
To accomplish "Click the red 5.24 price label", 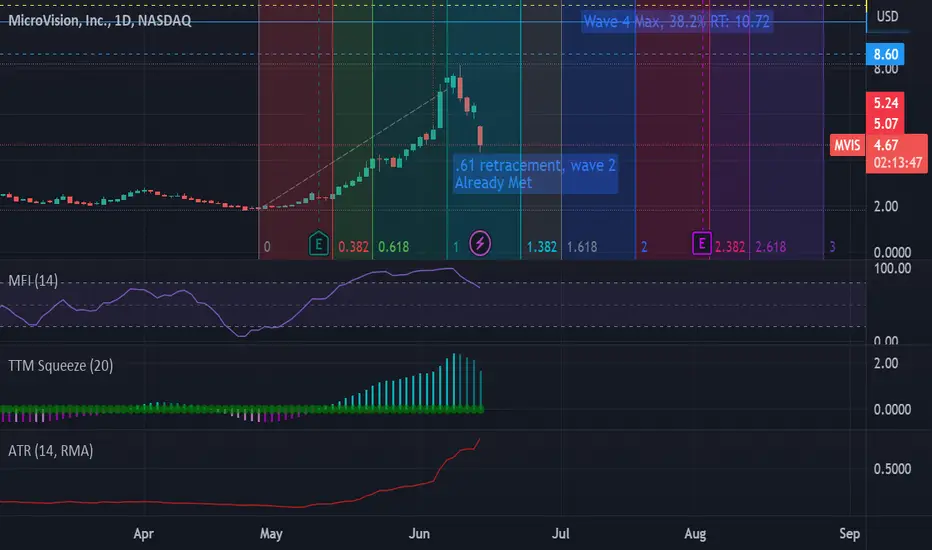I will [885, 103].
